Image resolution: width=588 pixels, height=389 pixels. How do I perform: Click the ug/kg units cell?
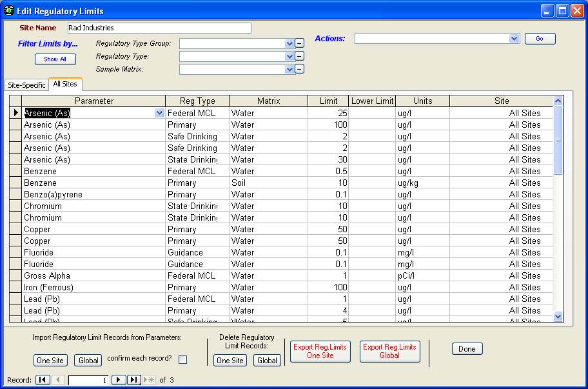(423, 183)
